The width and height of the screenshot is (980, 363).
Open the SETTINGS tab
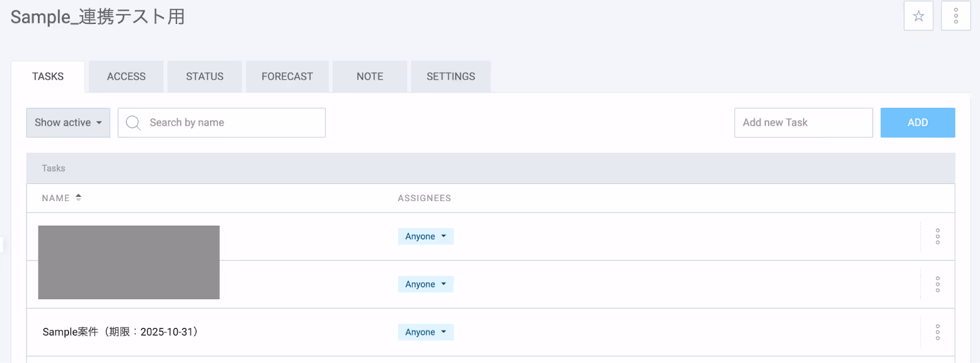(451, 77)
